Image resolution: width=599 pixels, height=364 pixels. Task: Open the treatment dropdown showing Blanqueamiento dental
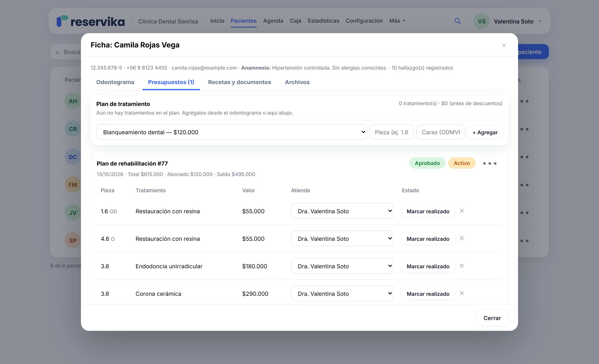click(232, 132)
